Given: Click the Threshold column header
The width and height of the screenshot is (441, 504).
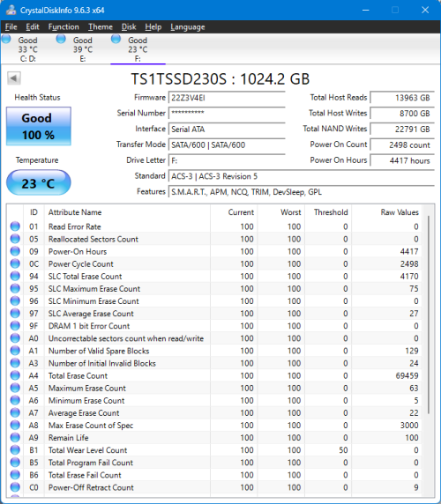Looking at the screenshot, I should (x=328, y=212).
